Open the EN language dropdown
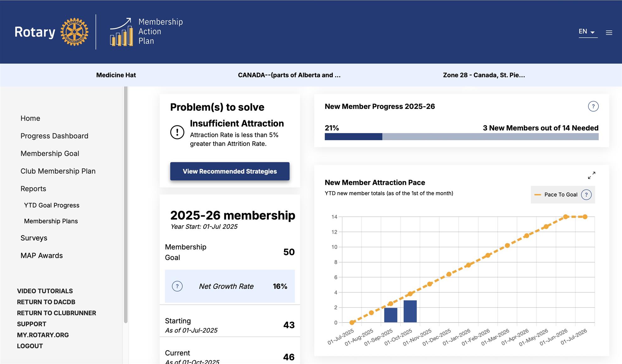 coord(587,32)
